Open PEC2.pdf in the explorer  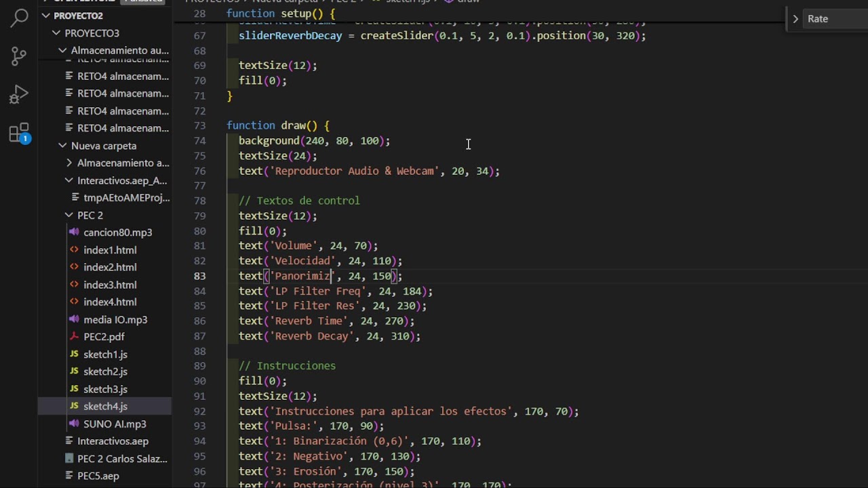coord(104,337)
